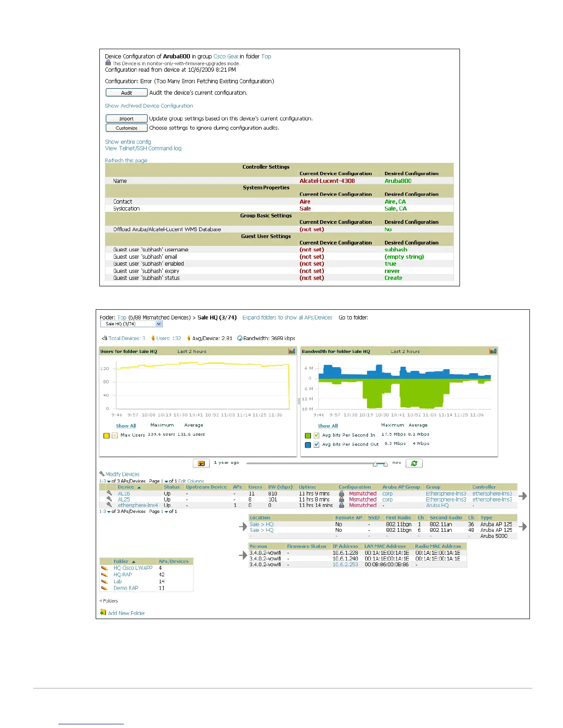Open the Cisco Gear group link
The width and height of the screenshot is (563, 728).
coord(226,56)
